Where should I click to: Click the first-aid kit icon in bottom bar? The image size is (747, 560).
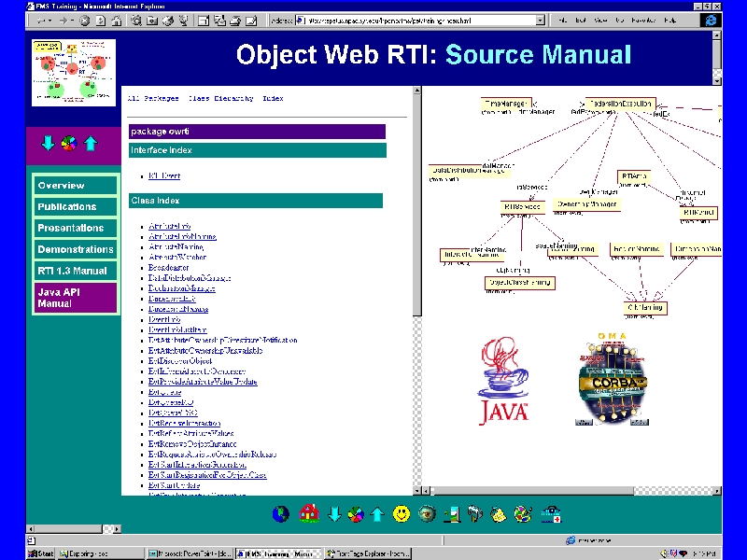(x=551, y=514)
